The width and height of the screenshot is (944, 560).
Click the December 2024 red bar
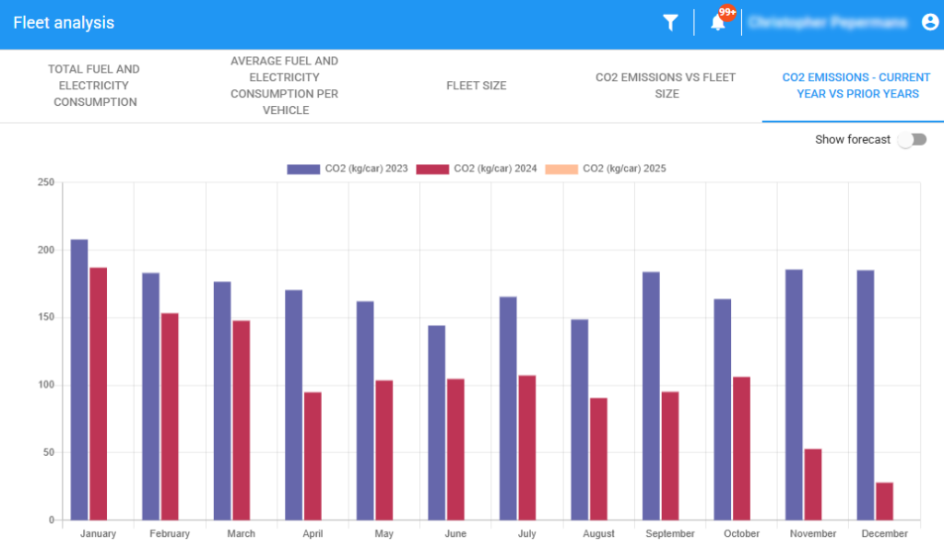(x=884, y=501)
